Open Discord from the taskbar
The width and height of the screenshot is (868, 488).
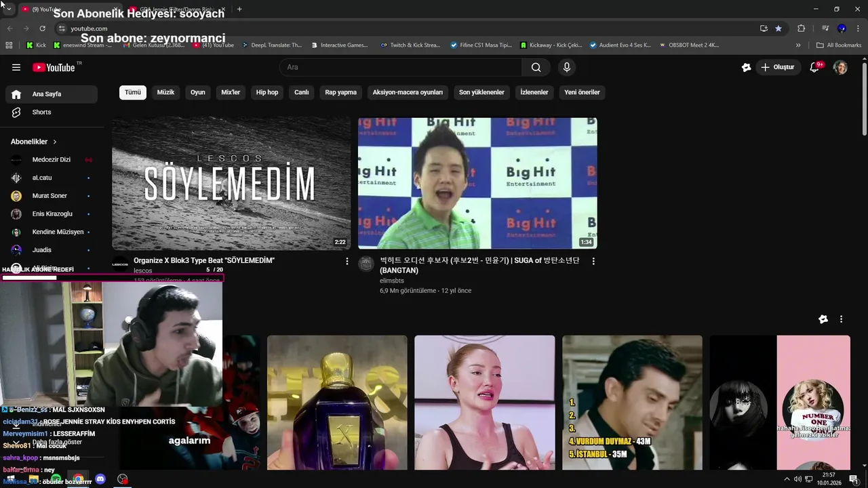pos(100,479)
